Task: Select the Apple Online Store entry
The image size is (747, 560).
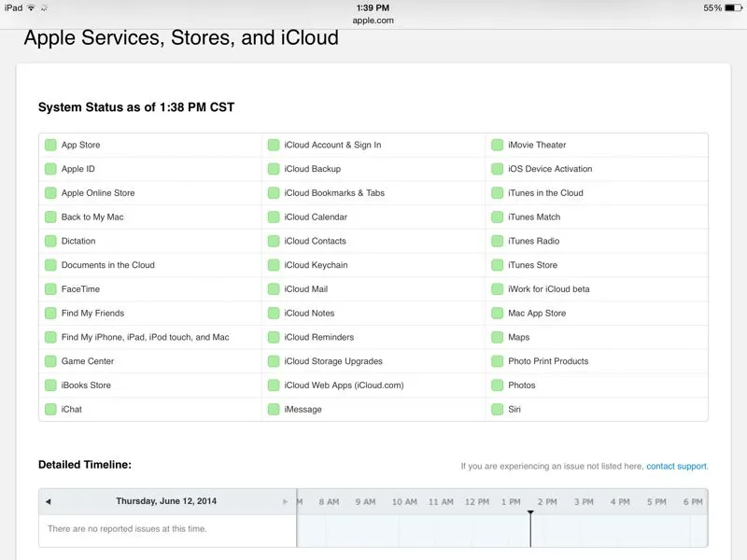Action: [x=98, y=193]
